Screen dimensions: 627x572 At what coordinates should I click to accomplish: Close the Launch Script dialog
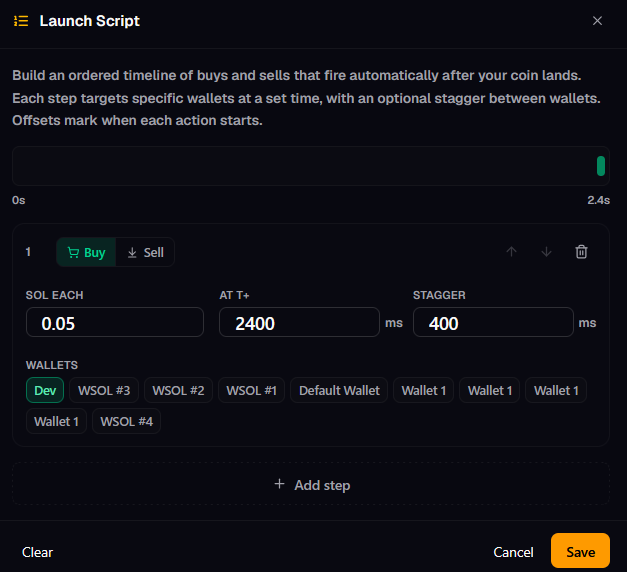click(x=597, y=21)
